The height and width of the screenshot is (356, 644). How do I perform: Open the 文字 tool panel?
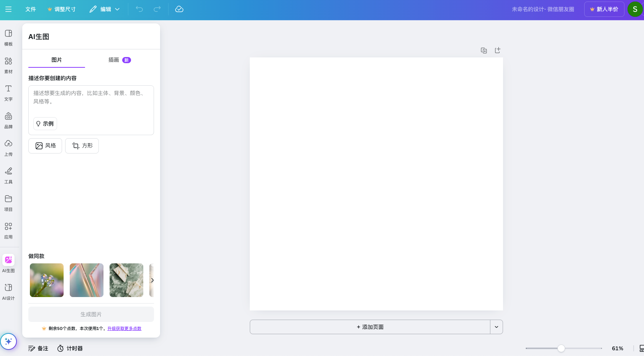tap(8, 93)
